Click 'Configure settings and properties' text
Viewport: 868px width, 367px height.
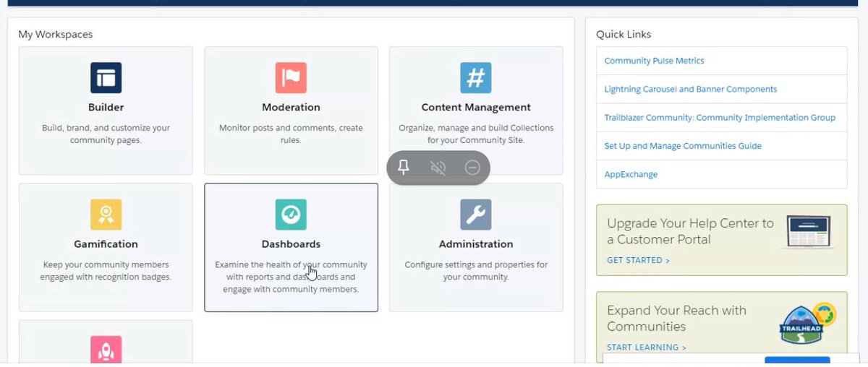point(476,271)
